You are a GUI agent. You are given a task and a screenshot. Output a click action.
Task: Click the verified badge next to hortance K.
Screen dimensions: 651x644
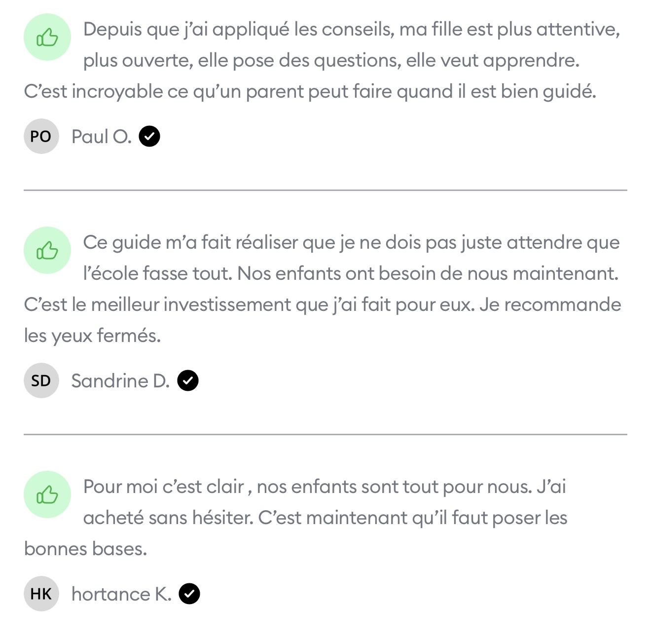189,594
